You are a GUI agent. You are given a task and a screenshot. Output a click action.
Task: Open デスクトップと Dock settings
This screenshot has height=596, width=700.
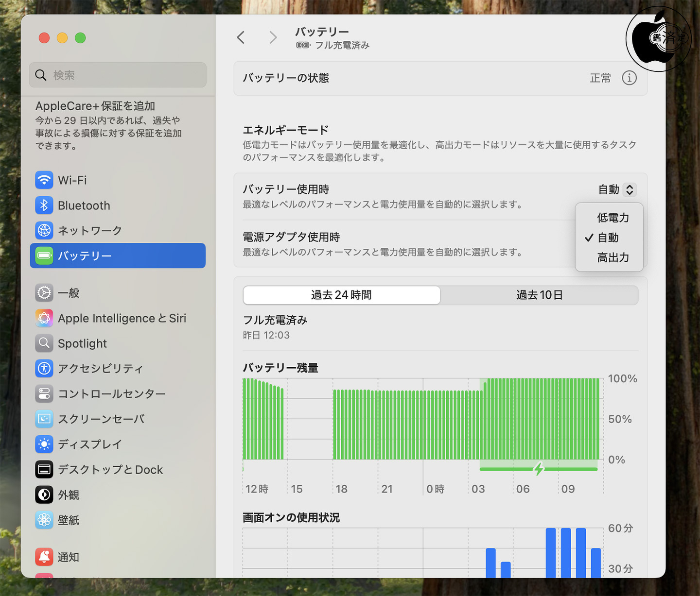coord(110,470)
